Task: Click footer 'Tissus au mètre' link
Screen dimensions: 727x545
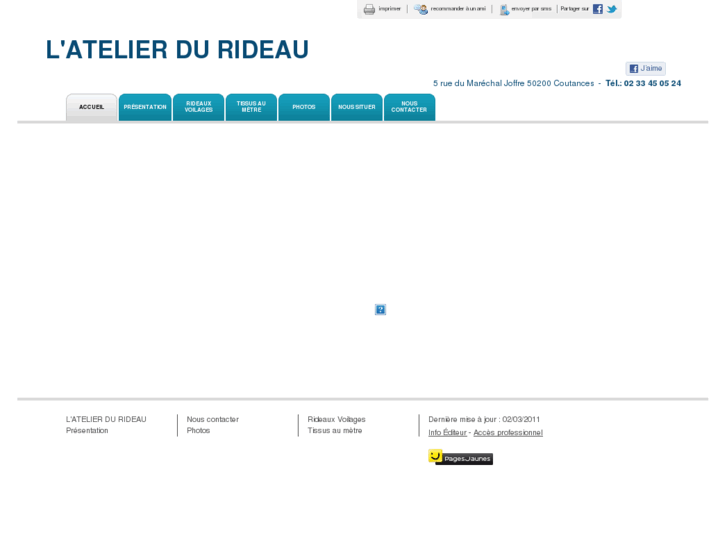Action: [335, 430]
